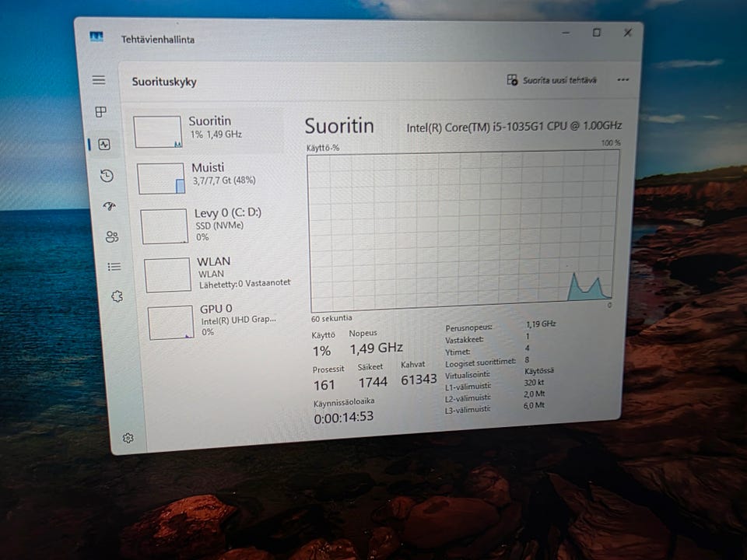The height and width of the screenshot is (560, 747).
Task: Click the 1,49 GHz speed value
Action: coord(377,348)
